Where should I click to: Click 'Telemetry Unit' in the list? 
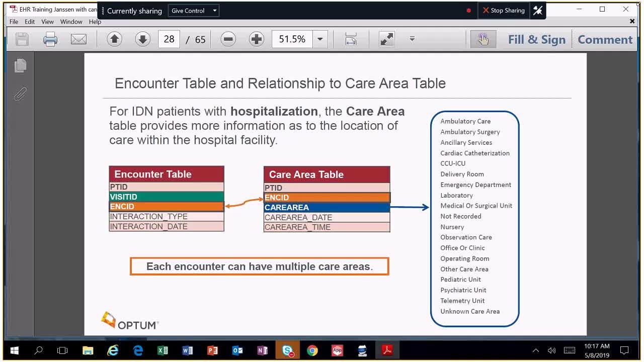click(462, 301)
